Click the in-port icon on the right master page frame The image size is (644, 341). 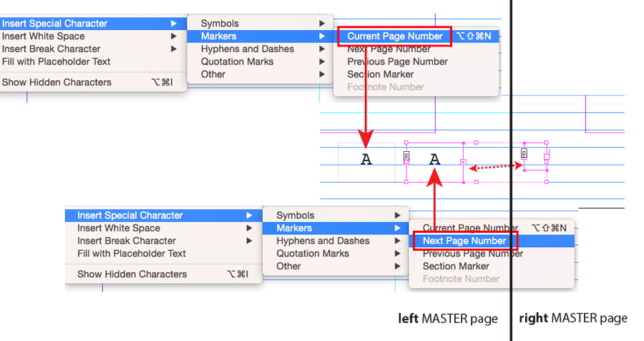coord(524,153)
